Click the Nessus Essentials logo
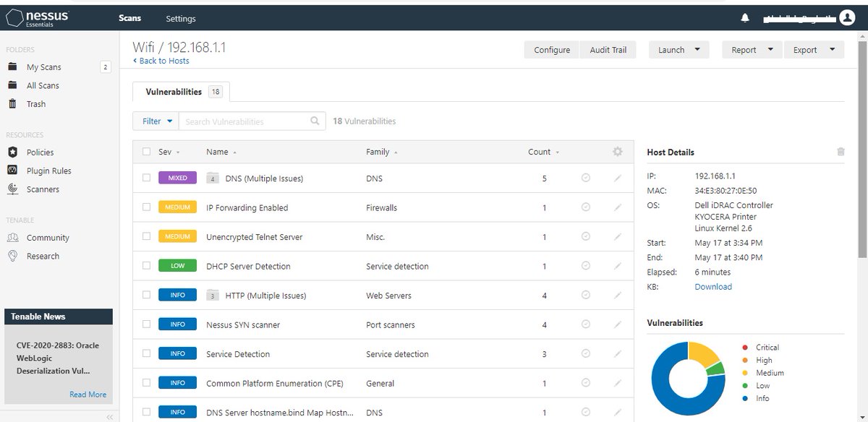The width and height of the screenshot is (868, 422). coord(38,17)
